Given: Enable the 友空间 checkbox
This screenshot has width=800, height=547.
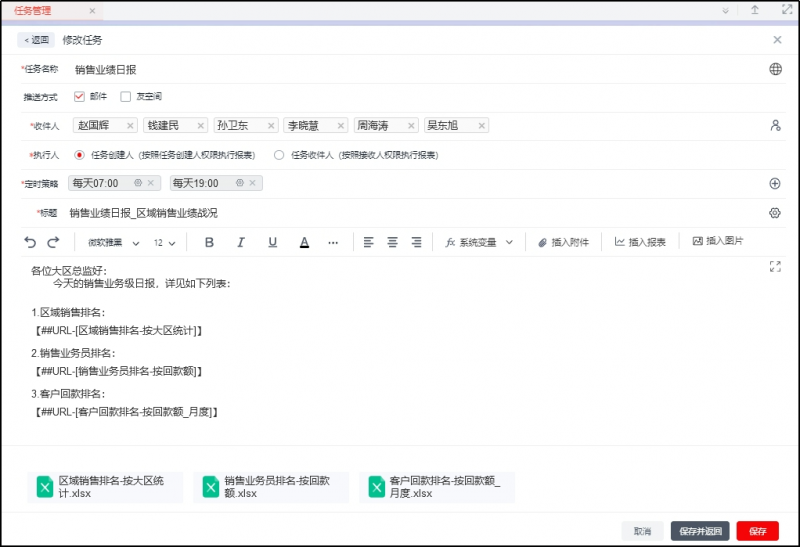Looking at the screenshot, I should pos(126,97).
